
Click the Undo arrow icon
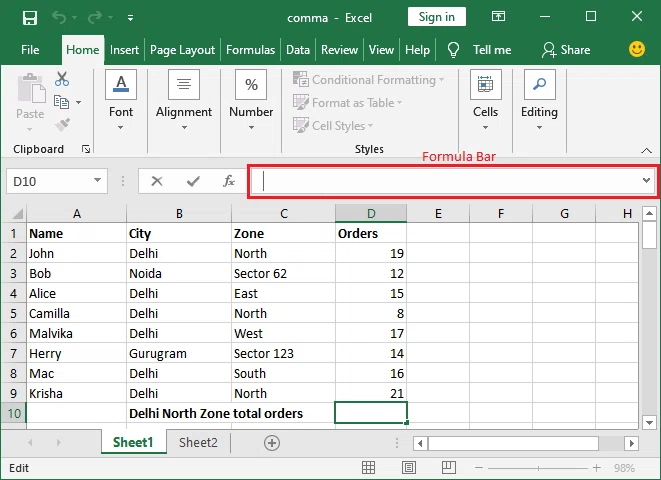pyautogui.click(x=59, y=17)
